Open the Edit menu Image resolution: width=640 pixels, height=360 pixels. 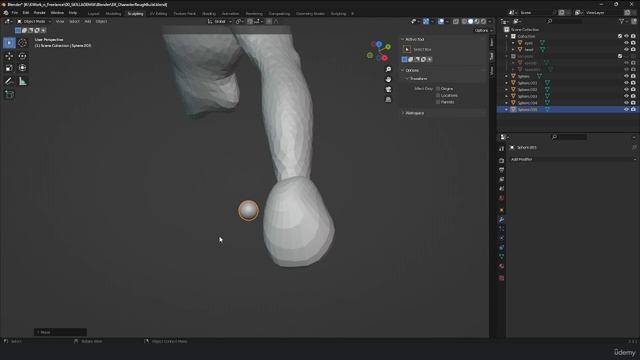pos(25,13)
